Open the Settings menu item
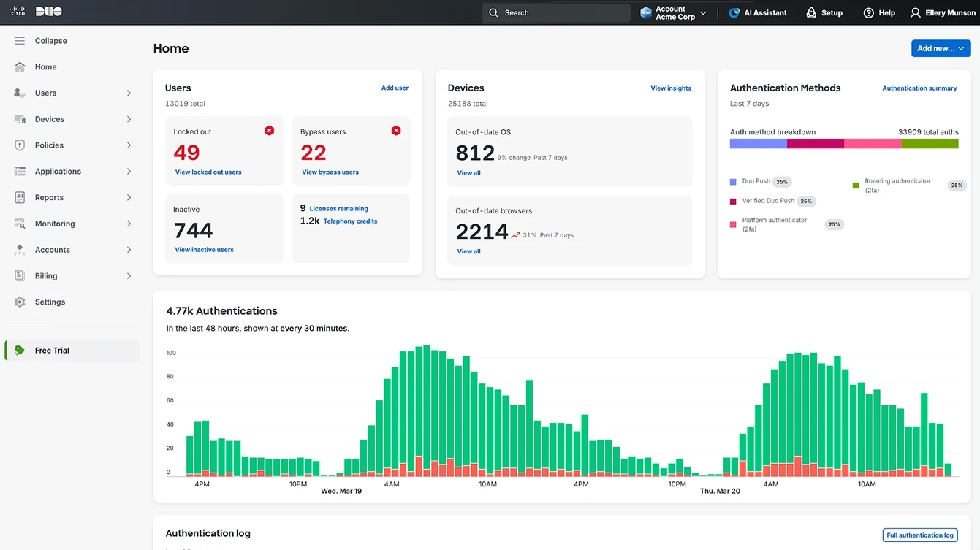 [x=72, y=302]
